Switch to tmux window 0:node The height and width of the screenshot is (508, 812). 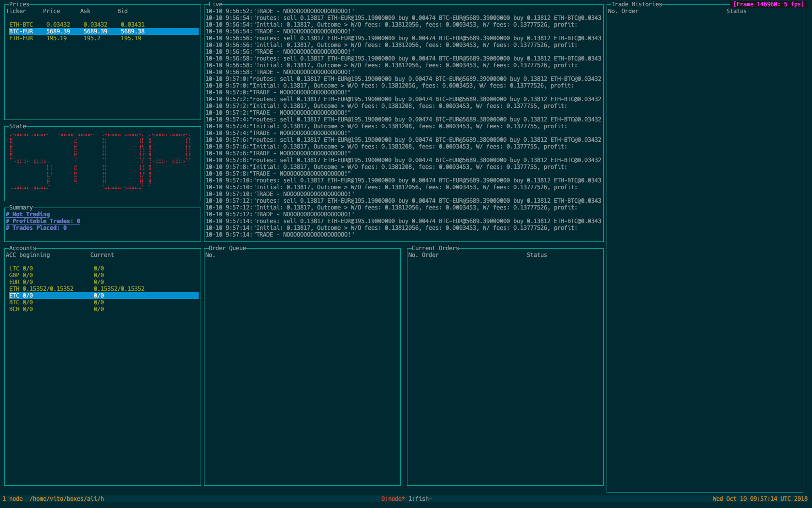pos(393,499)
